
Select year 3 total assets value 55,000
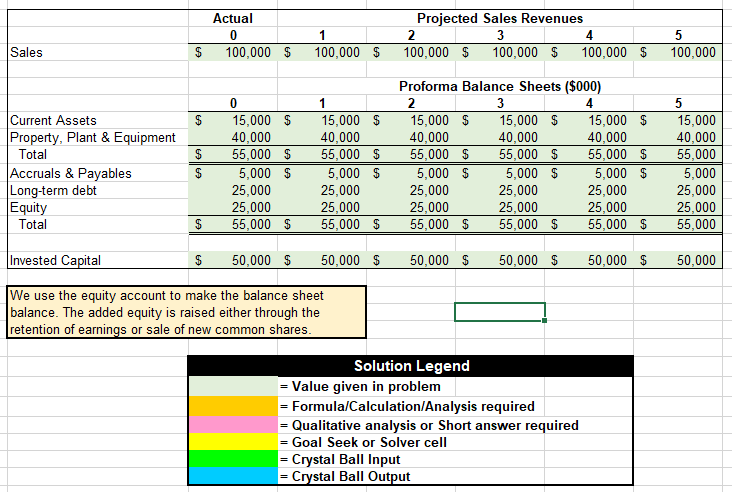click(x=518, y=155)
